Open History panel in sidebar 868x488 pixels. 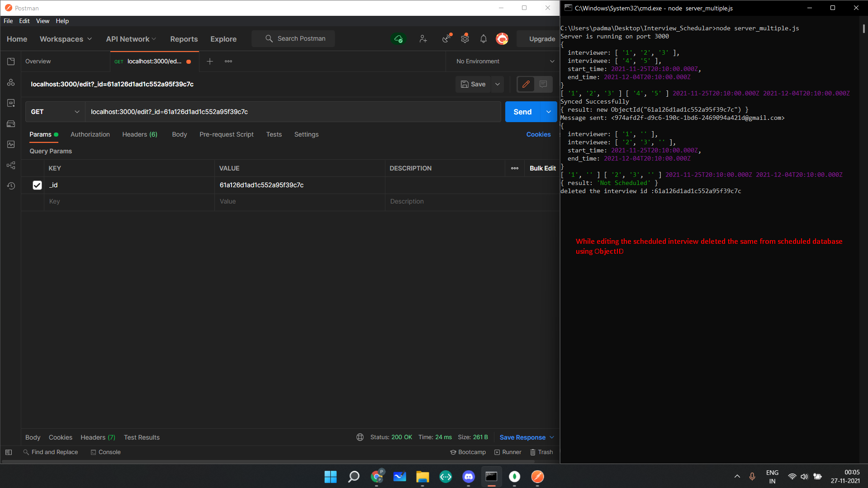click(11, 186)
